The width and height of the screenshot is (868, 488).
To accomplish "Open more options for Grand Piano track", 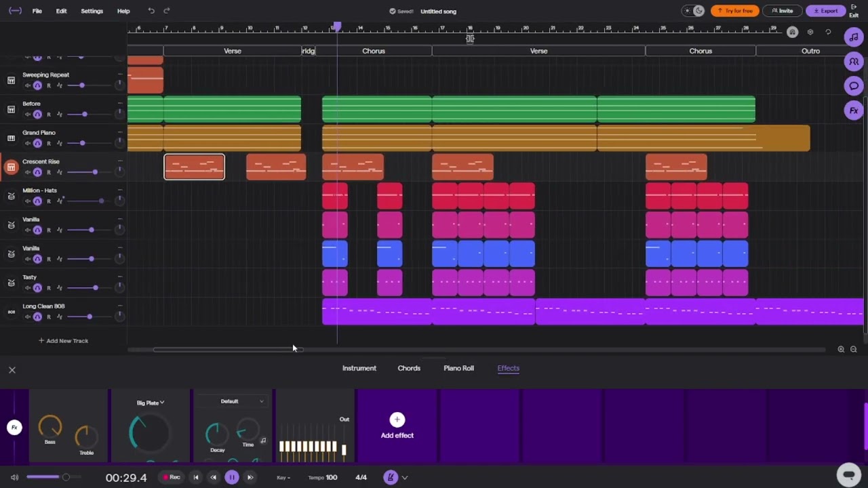I will click(120, 132).
